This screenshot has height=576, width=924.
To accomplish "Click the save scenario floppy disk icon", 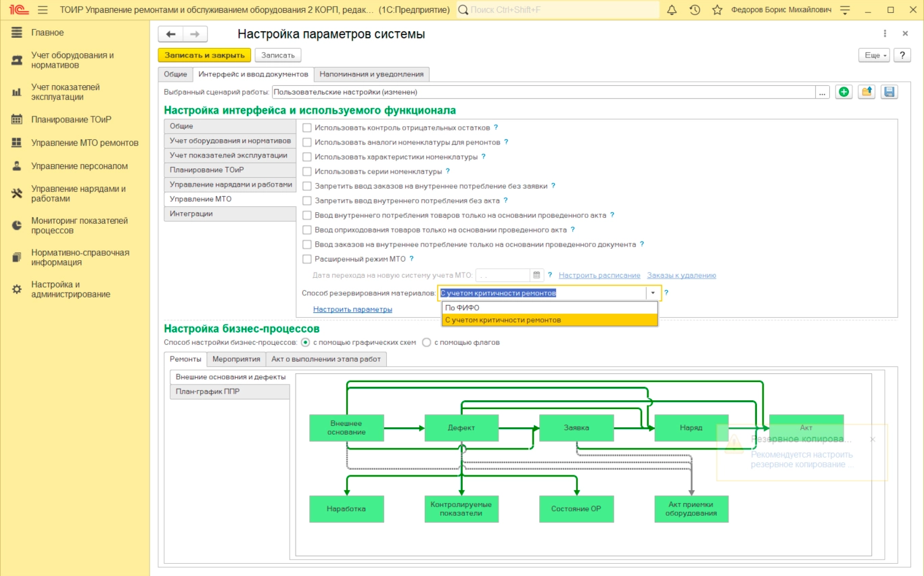I will click(x=890, y=93).
